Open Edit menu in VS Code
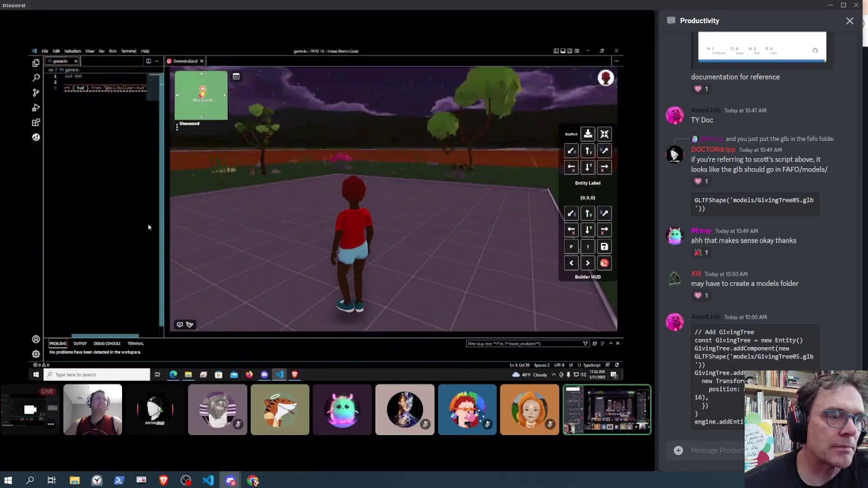This screenshot has height=488, width=868. (x=56, y=51)
